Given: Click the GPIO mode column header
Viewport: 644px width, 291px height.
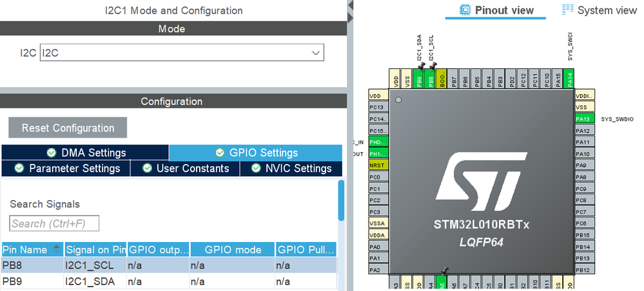Looking at the screenshot, I should pyautogui.click(x=233, y=250).
